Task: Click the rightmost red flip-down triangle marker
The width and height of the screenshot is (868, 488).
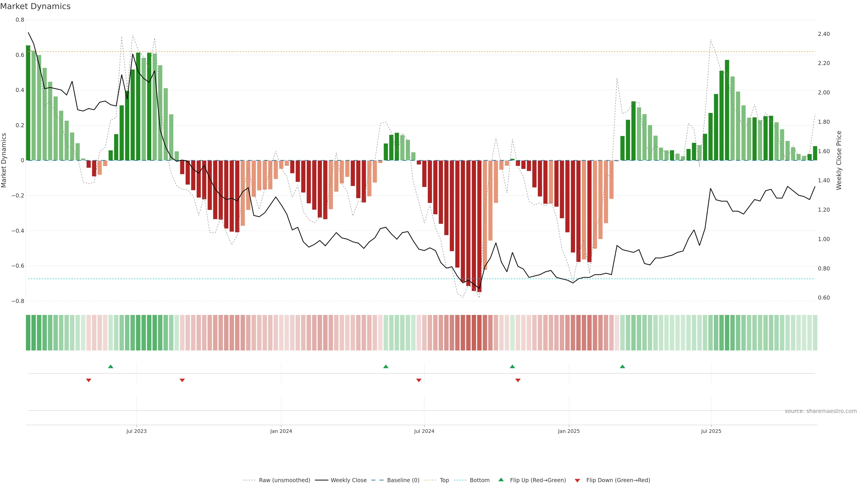Action: tap(518, 380)
